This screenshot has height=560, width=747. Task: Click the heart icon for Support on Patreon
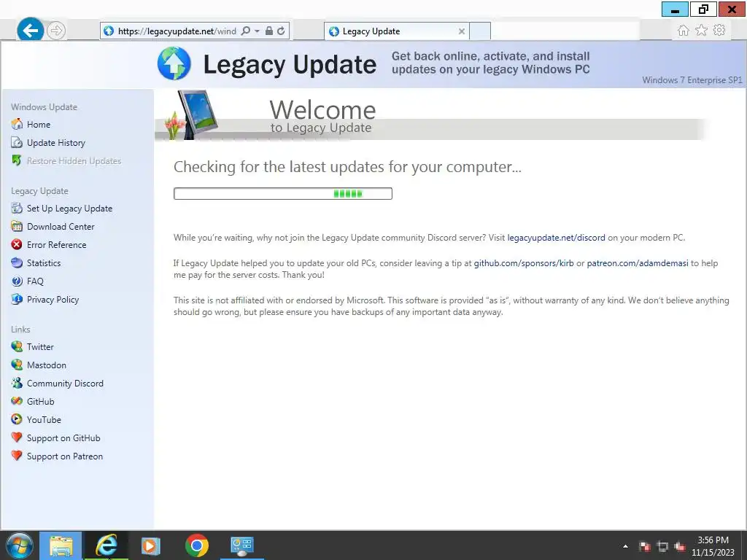point(17,456)
